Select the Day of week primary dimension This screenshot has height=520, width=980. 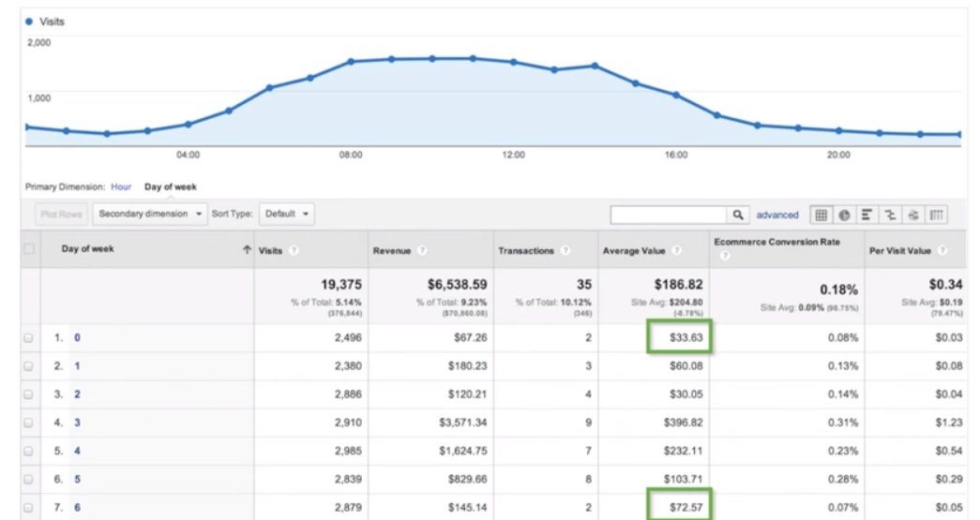pyautogui.click(x=170, y=186)
